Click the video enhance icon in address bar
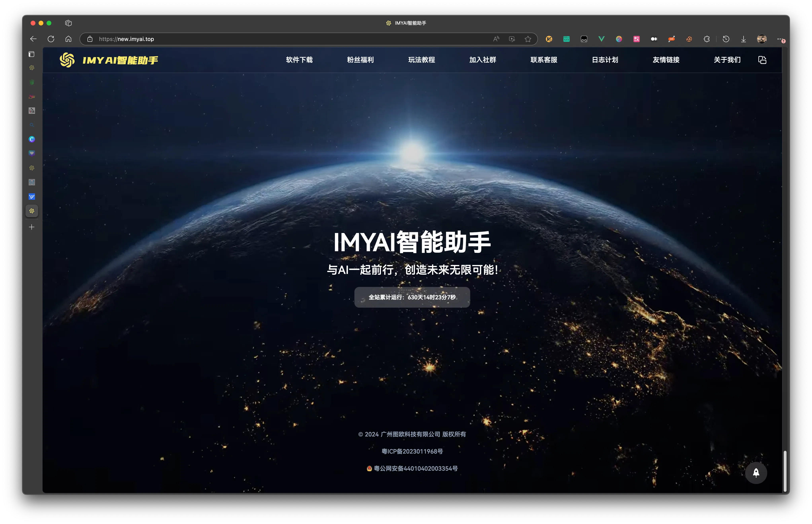The width and height of the screenshot is (812, 524). [512, 39]
